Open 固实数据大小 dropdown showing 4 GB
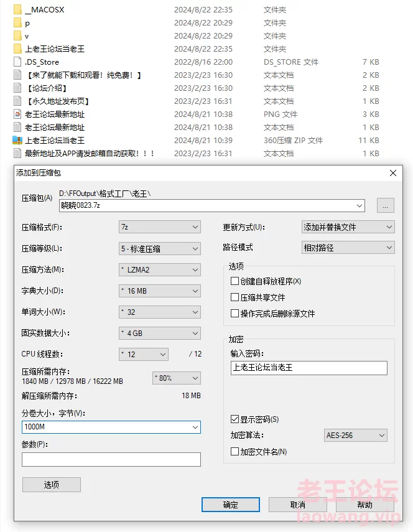Screen dimensions: 413x532 click(x=160, y=333)
